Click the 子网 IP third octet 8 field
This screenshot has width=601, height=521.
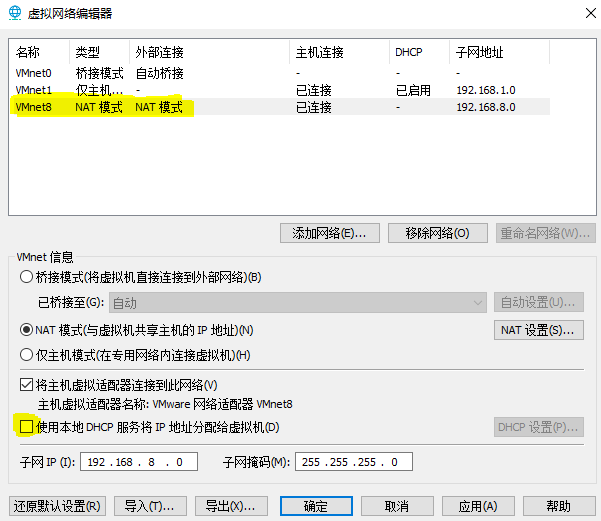click(x=151, y=462)
